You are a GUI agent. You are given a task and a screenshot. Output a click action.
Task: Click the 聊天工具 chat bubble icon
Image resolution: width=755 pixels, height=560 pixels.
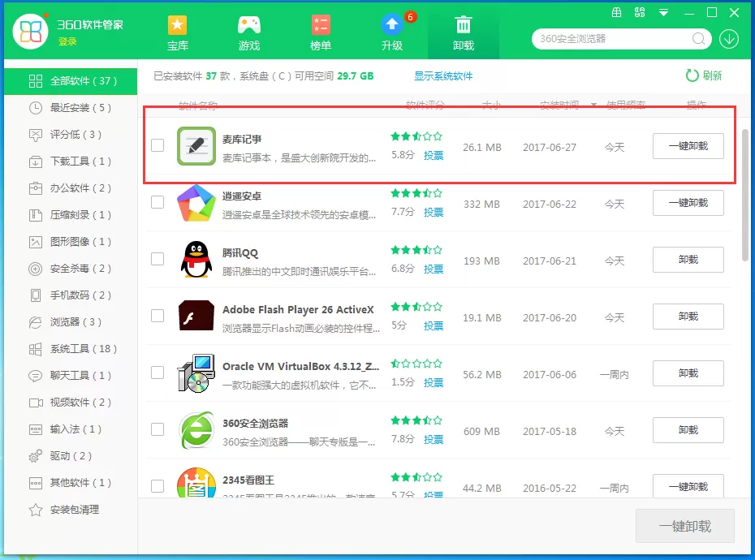(36, 376)
